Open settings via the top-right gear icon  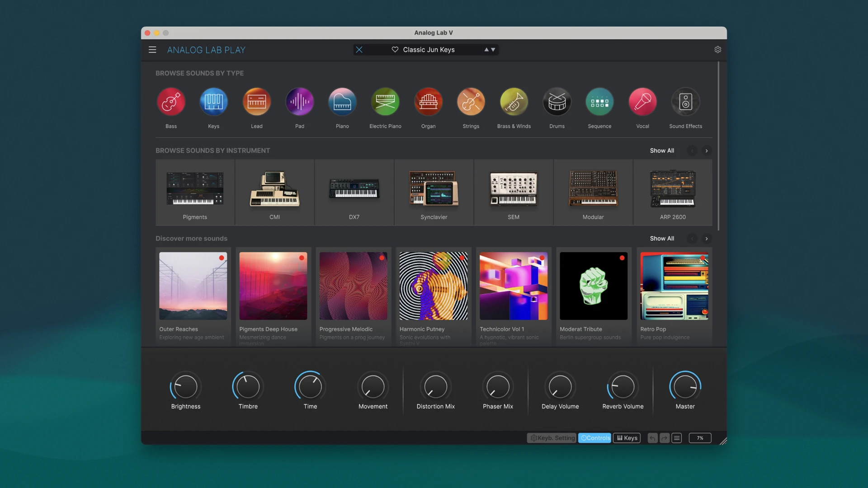click(x=717, y=50)
